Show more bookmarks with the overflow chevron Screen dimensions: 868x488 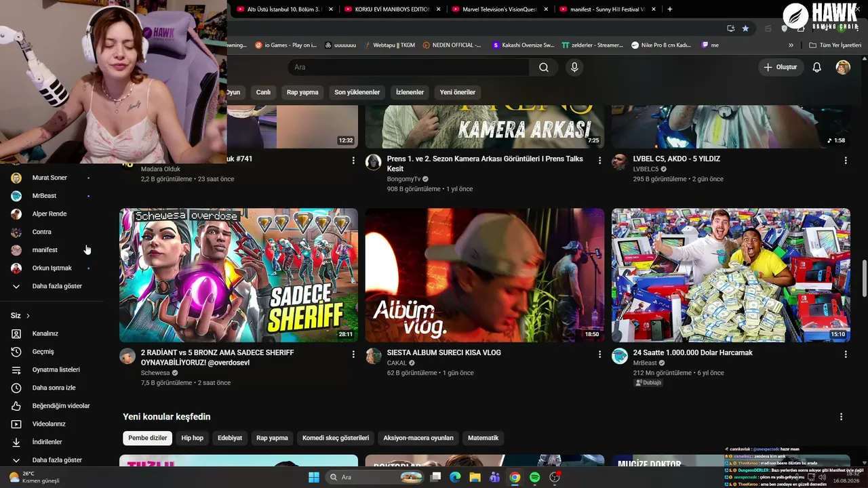pos(791,45)
